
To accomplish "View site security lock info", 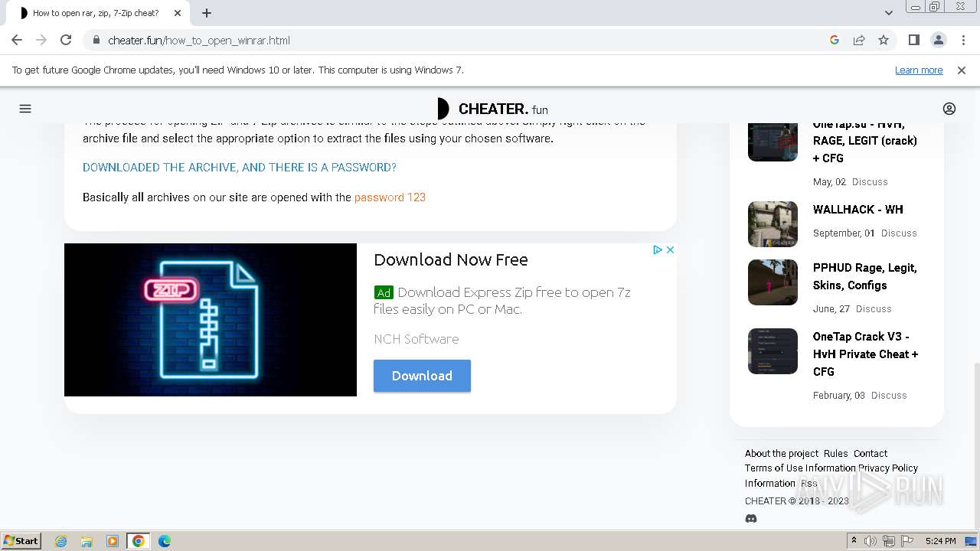I will (96, 41).
